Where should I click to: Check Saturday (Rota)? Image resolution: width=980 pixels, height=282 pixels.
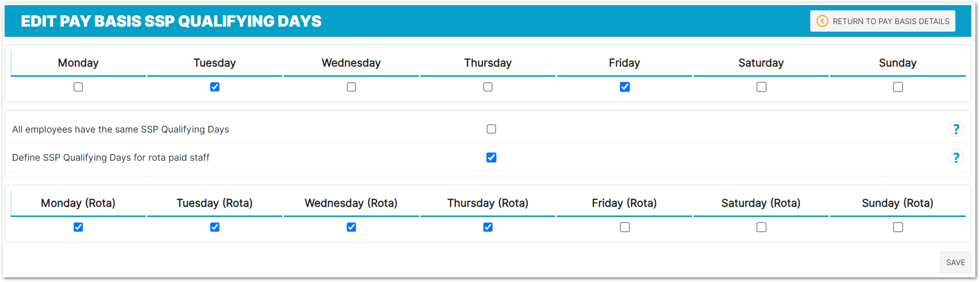click(761, 227)
